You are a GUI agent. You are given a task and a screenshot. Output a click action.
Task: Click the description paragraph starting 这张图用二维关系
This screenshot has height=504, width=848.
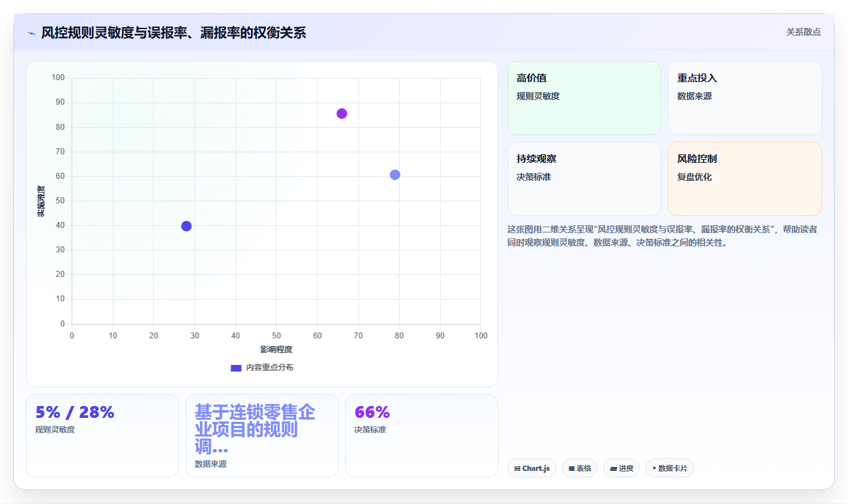tap(662, 236)
